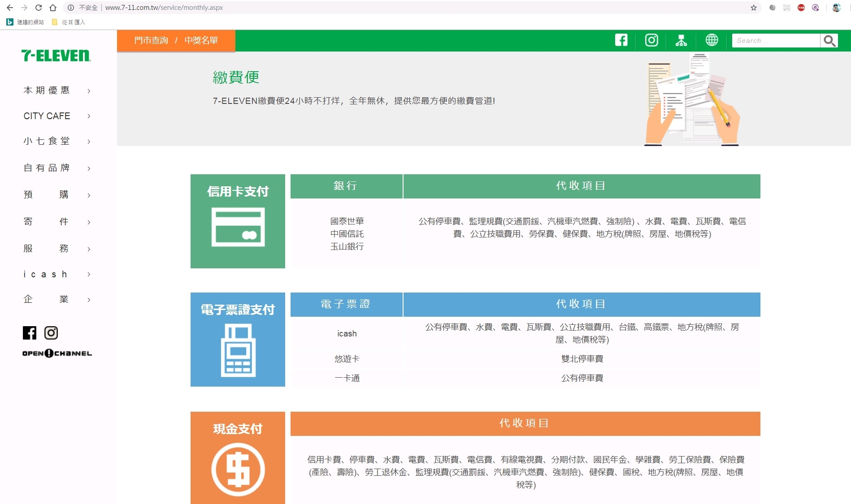Click the card reader icon under 電子票證支付

[238, 350]
